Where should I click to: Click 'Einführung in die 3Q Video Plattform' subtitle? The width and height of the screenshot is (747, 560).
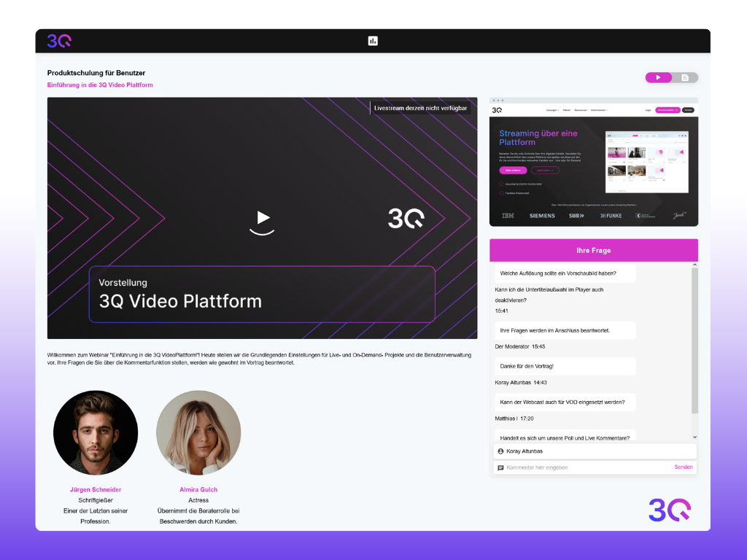[x=100, y=85]
